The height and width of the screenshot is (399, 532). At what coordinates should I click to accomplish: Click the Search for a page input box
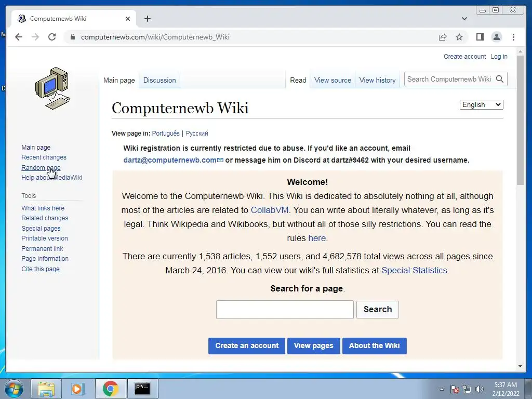click(285, 310)
